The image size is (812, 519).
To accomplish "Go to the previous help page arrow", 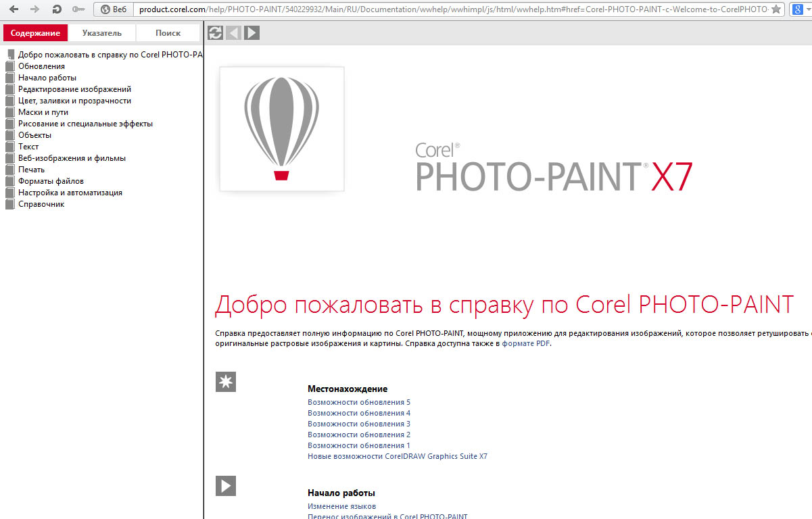I will point(234,32).
